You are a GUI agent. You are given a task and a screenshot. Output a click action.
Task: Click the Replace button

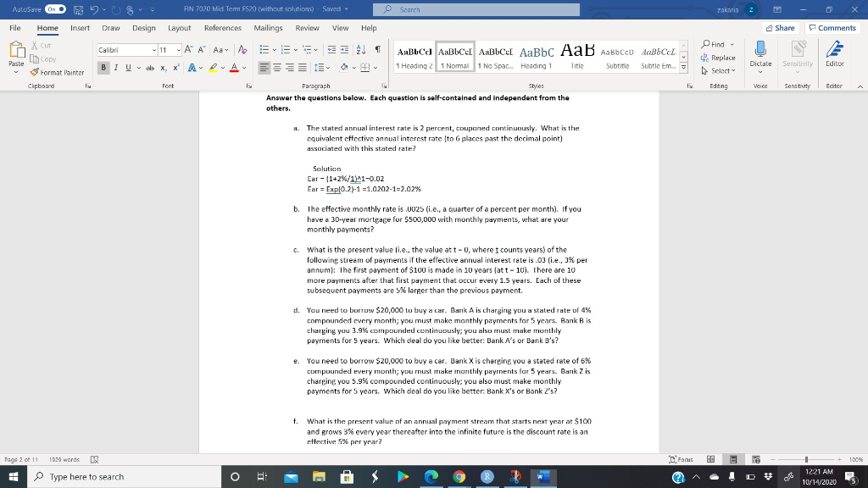point(718,58)
